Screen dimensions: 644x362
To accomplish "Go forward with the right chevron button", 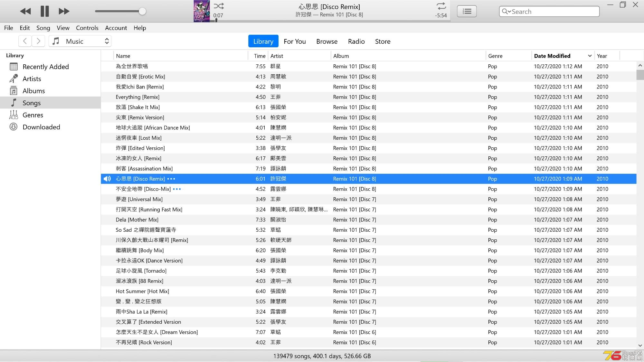I will pyautogui.click(x=38, y=41).
